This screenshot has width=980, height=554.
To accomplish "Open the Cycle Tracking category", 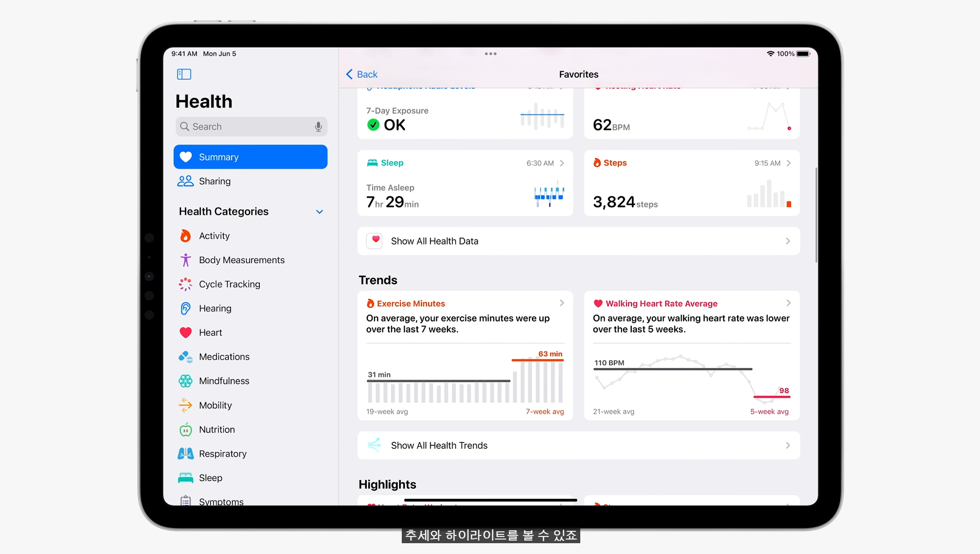I will pos(251,284).
